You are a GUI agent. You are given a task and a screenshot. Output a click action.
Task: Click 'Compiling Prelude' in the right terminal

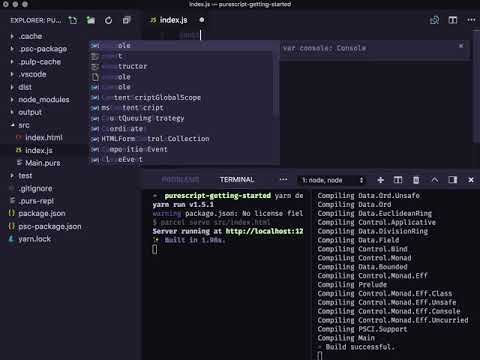[x=352, y=285]
